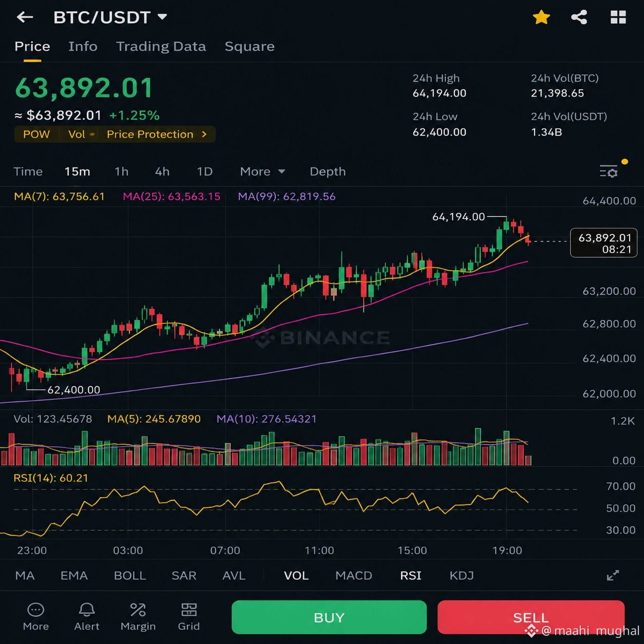The image size is (644, 644).
Task: Open the Depth chart view
Action: coord(328,172)
